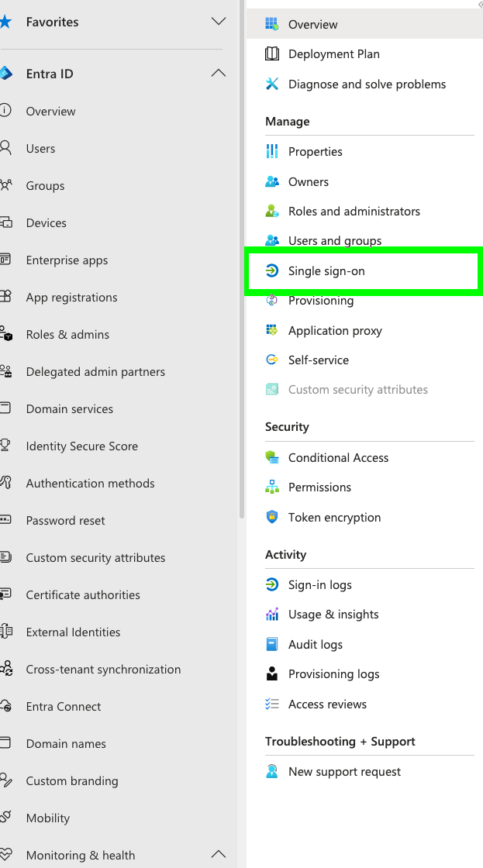The image size is (483, 868).
Task: Open Certificate authorities
Action: pos(83,594)
